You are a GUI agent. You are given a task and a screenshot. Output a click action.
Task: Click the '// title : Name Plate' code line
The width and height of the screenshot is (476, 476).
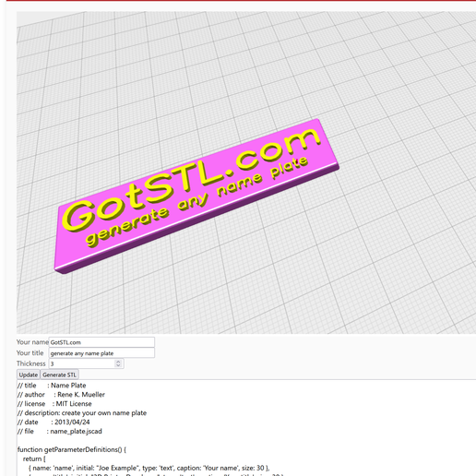coord(52,386)
